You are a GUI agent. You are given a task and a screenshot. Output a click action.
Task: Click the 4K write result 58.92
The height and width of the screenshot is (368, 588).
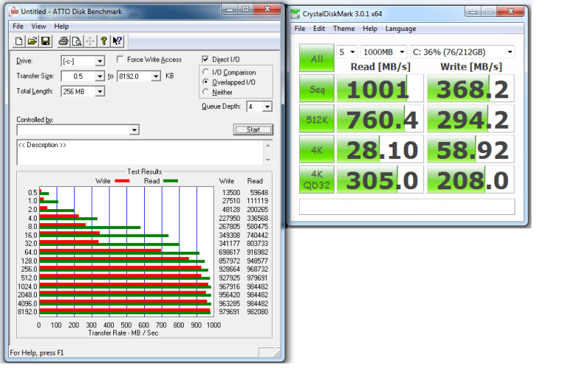pyautogui.click(x=470, y=149)
